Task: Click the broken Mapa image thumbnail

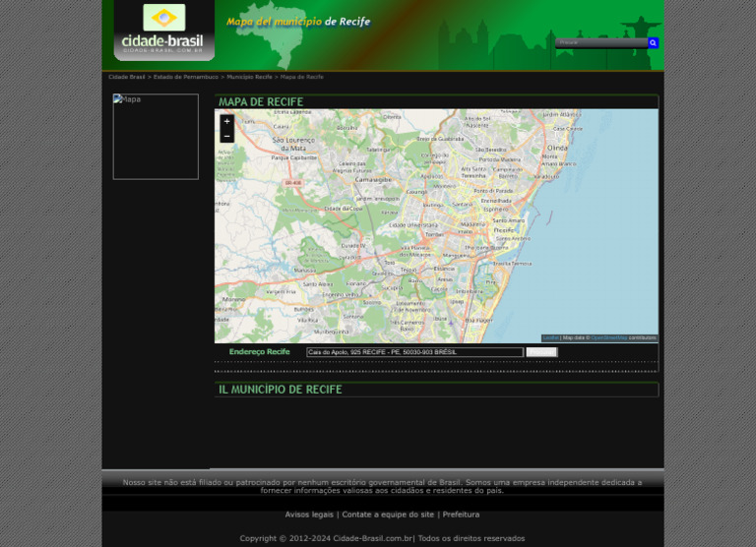Action: pyautogui.click(x=156, y=137)
